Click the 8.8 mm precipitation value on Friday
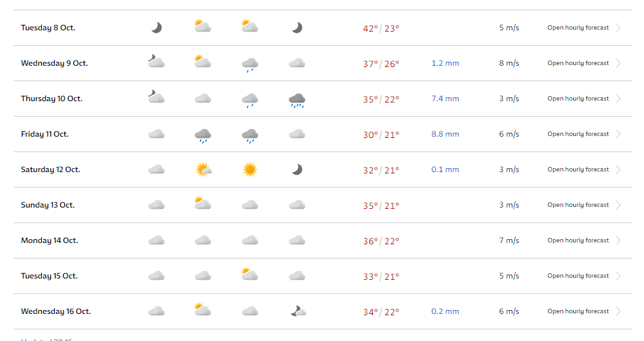The image size is (644, 341). [x=445, y=134]
